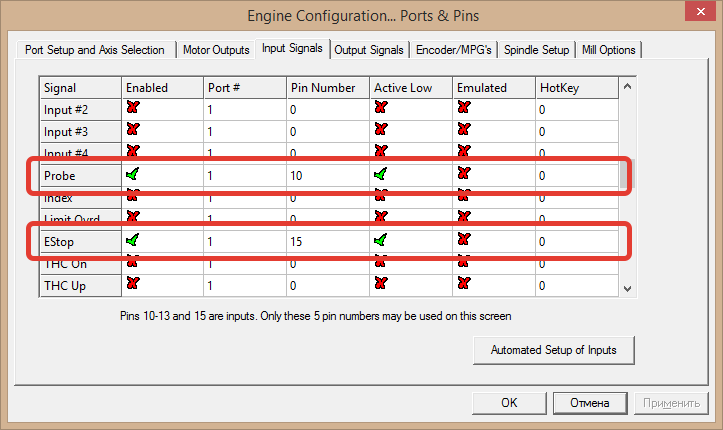
Task: Enable the Input #3 signal
Action: 133,131
